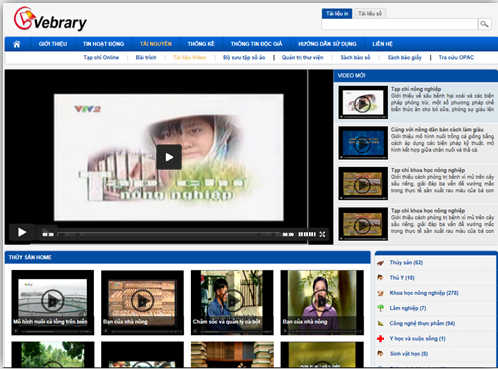Click the search magnifier icon
The width and height of the screenshot is (498, 369).
pos(484,24)
